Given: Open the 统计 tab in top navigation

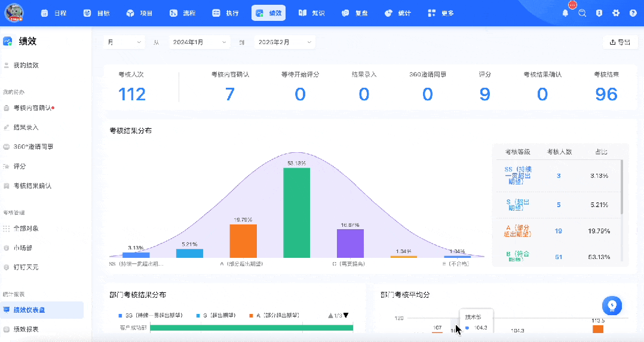Looking at the screenshot, I should pos(398,13).
